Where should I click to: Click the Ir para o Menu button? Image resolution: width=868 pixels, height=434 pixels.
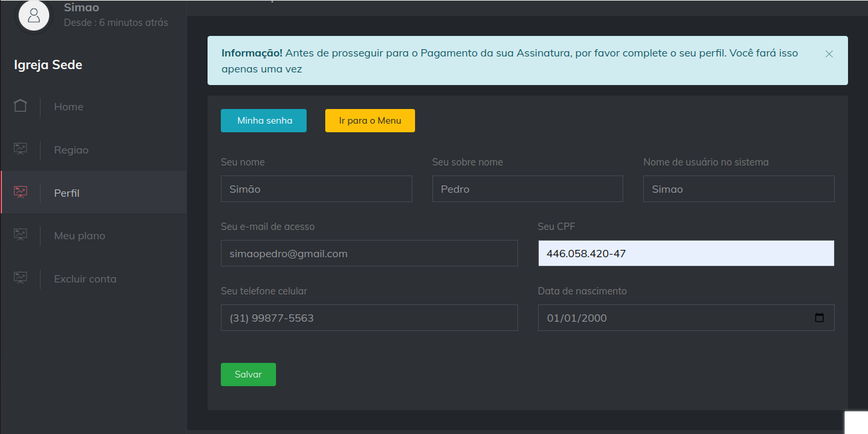[370, 120]
